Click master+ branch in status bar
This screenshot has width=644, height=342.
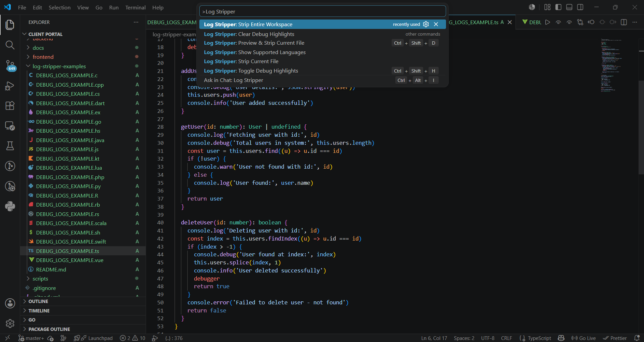31,338
